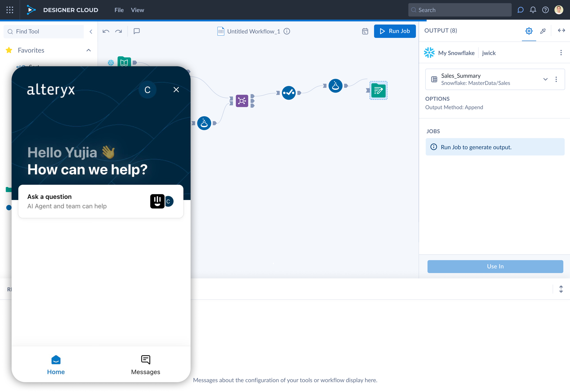Open the Output configuration gear tab
Screen dimensions: 570x392
[x=529, y=31]
